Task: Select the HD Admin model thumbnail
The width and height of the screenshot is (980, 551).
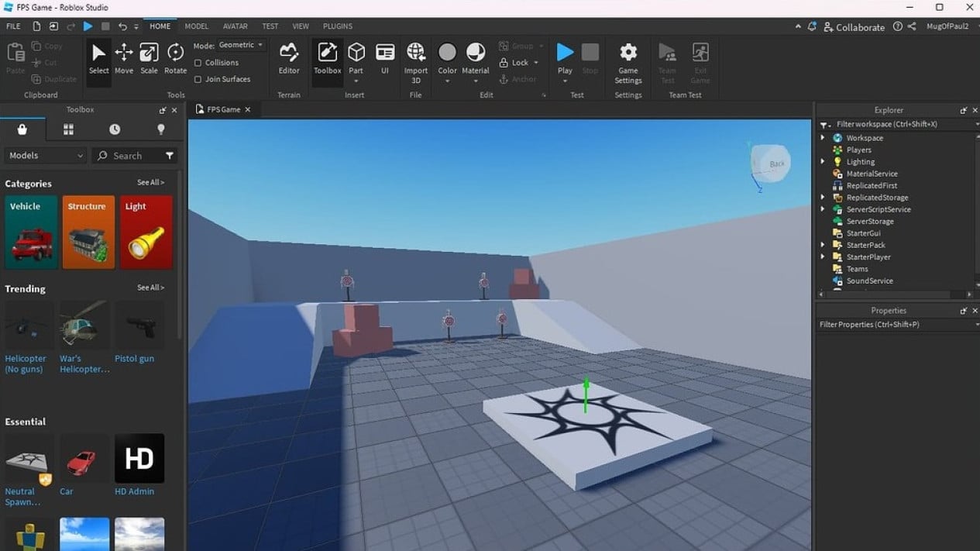Action: tap(139, 458)
